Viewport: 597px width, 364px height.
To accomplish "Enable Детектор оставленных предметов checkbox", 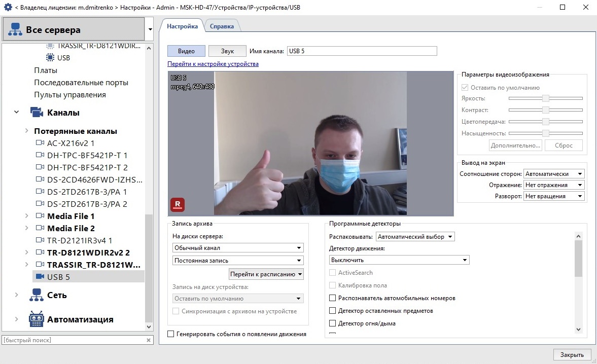I will pyautogui.click(x=332, y=311).
